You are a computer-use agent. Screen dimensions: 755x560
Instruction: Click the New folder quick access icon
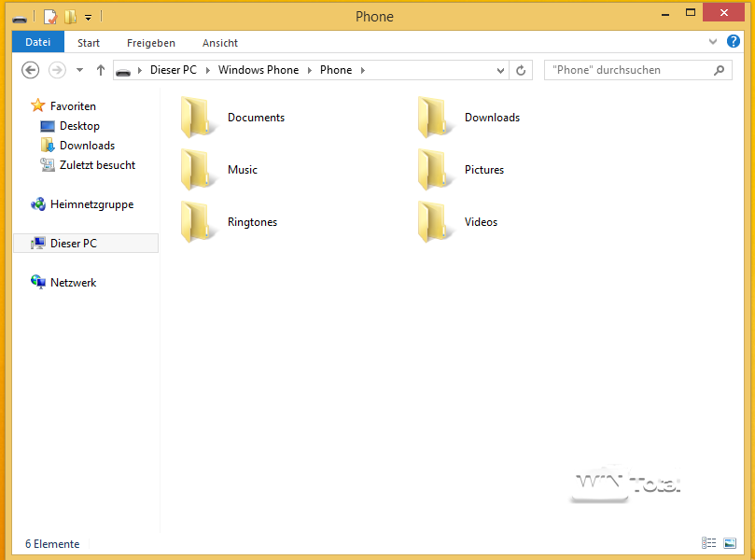pos(70,17)
